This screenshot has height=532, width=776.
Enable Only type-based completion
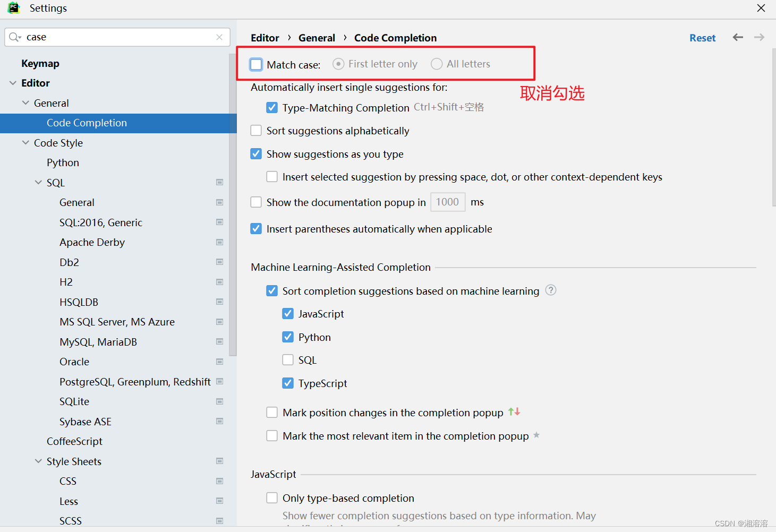click(x=272, y=498)
